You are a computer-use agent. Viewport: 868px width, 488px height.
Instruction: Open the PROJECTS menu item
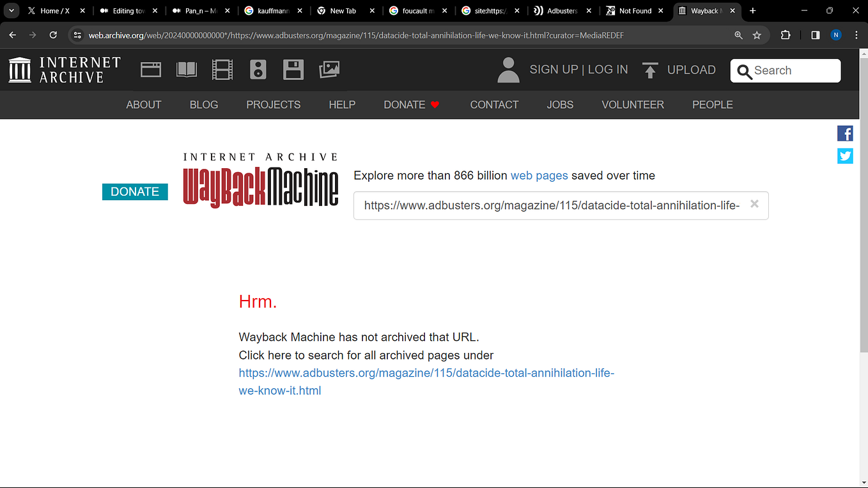(273, 104)
